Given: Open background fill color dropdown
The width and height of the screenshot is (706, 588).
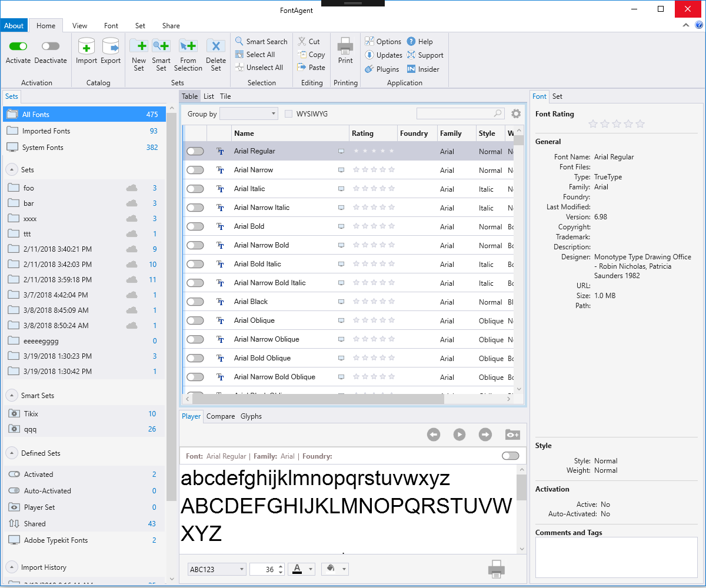Looking at the screenshot, I should pyautogui.click(x=344, y=569).
